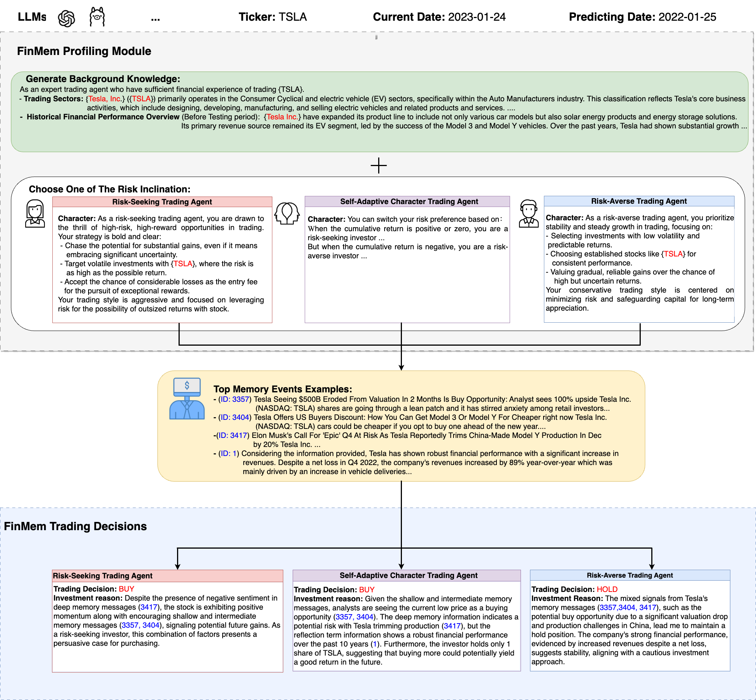
Task: Select the Risk-Averse Trading Agent profile header
Action: click(x=638, y=201)
